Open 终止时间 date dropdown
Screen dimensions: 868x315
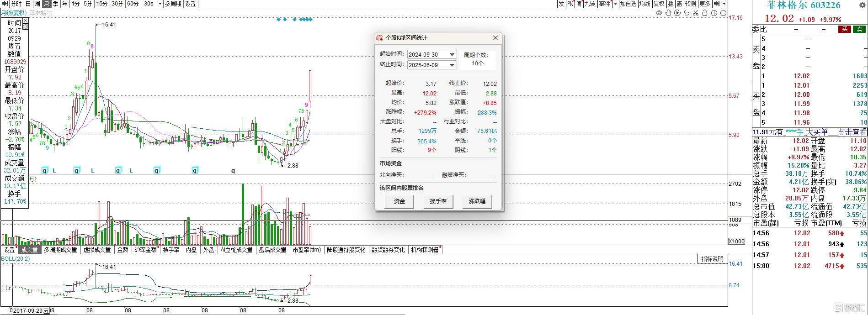coord(452,65)
